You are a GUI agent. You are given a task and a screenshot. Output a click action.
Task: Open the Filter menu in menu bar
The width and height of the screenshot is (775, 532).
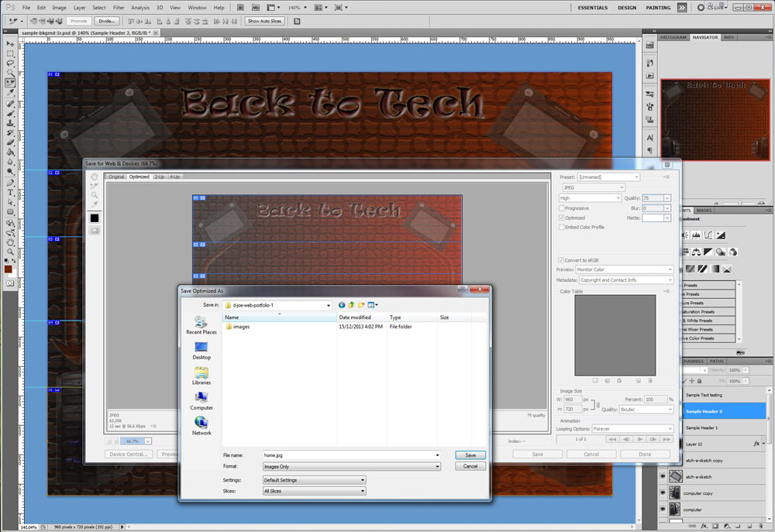pyautogui.click(x=119, y=8)
